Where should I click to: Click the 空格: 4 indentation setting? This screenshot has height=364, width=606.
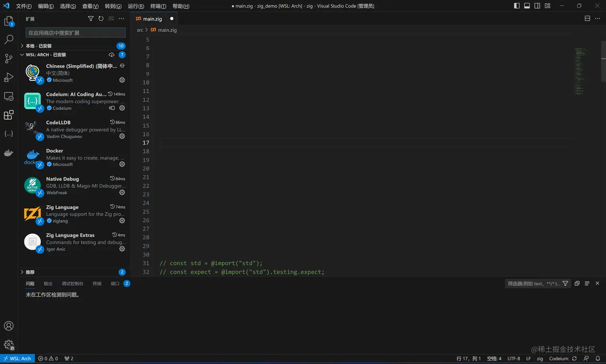494,358
